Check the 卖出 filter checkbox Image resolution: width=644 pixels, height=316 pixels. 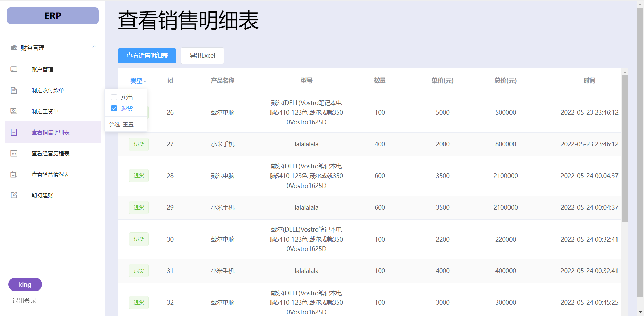tap(114, 97)
